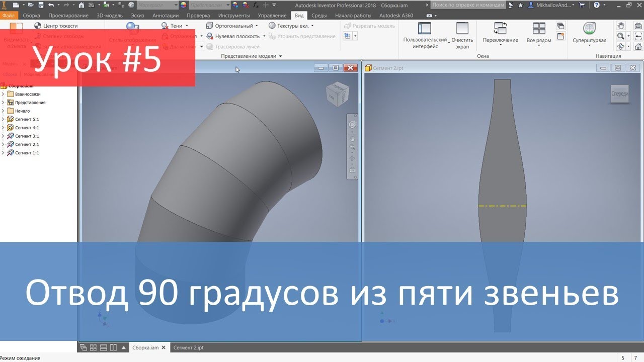Select the Zoom magnifier tool in Навигация
This screenshot has width=644, height=362.
[621, 36]
